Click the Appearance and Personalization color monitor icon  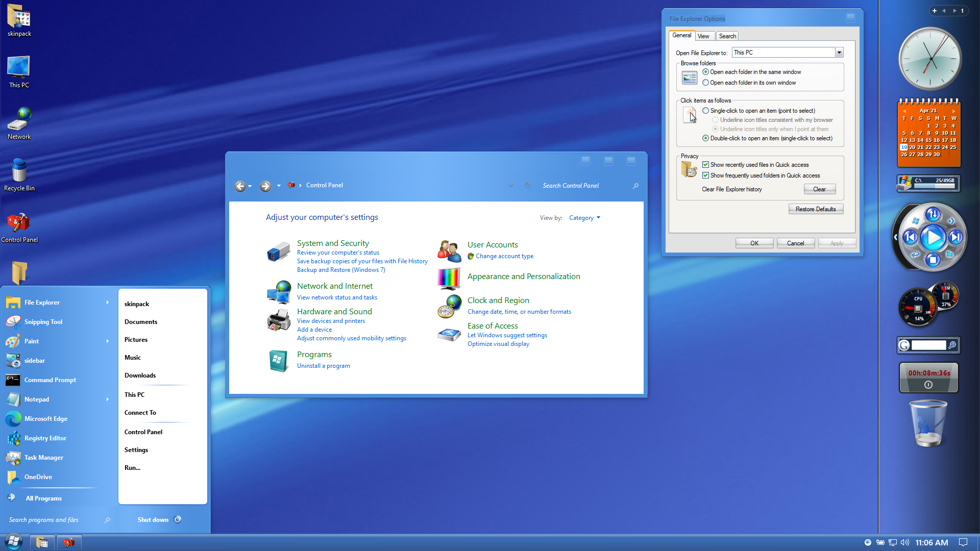pos(449,279)
